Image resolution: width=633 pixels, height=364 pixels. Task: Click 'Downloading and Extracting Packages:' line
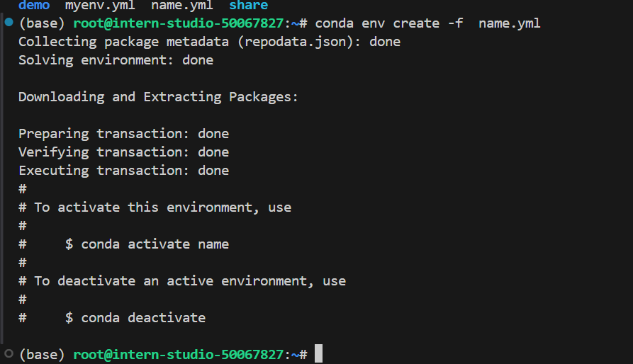pos(158,97)
